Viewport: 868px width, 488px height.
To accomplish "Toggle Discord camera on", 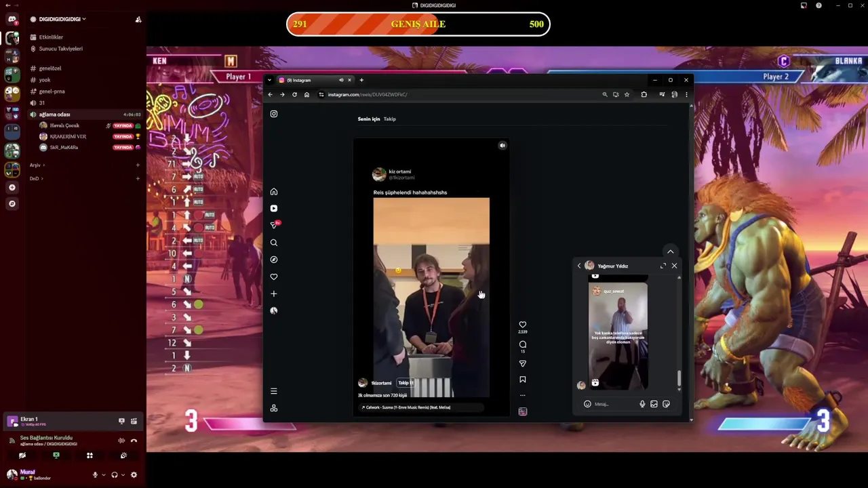I will pyautogui.click(x=22, y=455).
